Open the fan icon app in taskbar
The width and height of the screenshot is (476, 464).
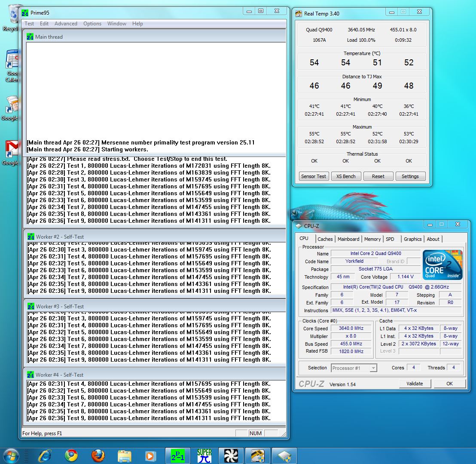pyautogui.click(x=231, y=456)
